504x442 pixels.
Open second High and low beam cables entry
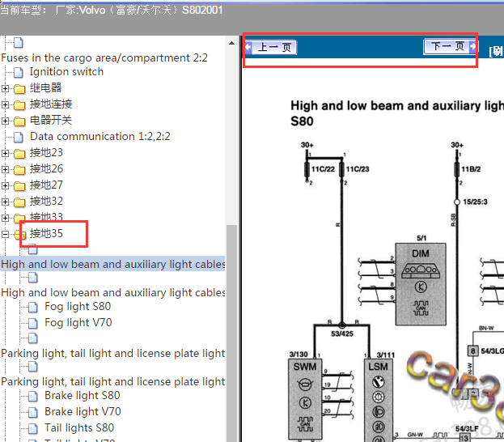tap(112, 292)
